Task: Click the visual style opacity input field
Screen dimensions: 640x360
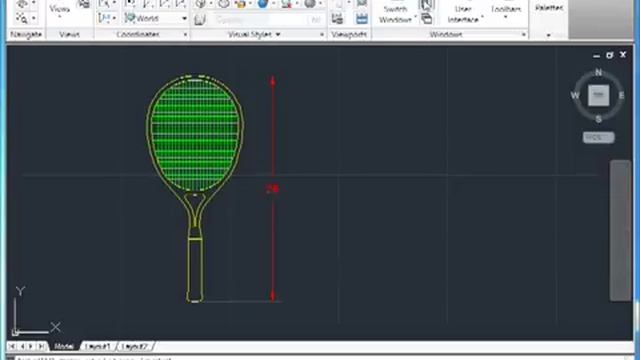Action: pos(268,20)
